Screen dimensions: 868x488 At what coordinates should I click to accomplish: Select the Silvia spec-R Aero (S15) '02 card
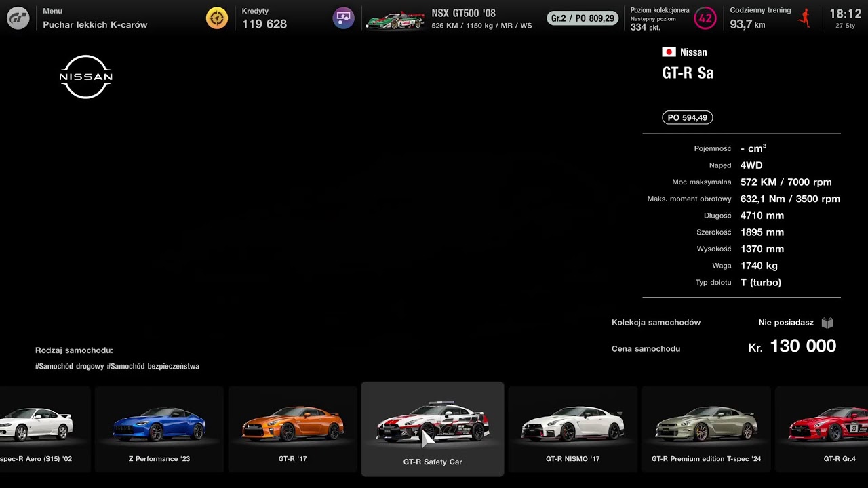click(x=45, y=429)
